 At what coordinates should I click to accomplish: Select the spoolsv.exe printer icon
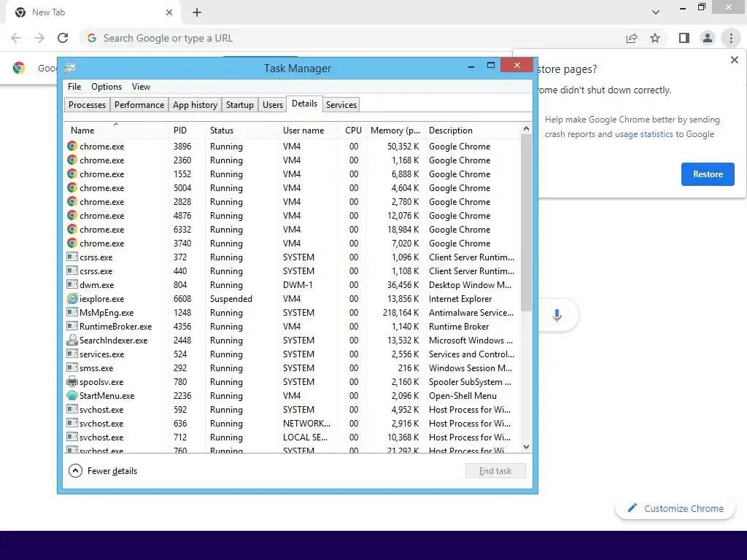click(72, 381)
